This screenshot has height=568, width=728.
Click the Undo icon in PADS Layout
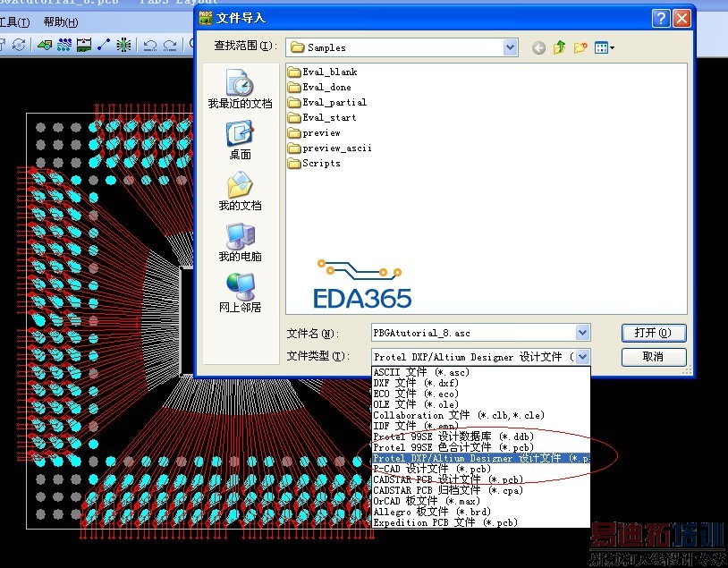tap(150, 46)
